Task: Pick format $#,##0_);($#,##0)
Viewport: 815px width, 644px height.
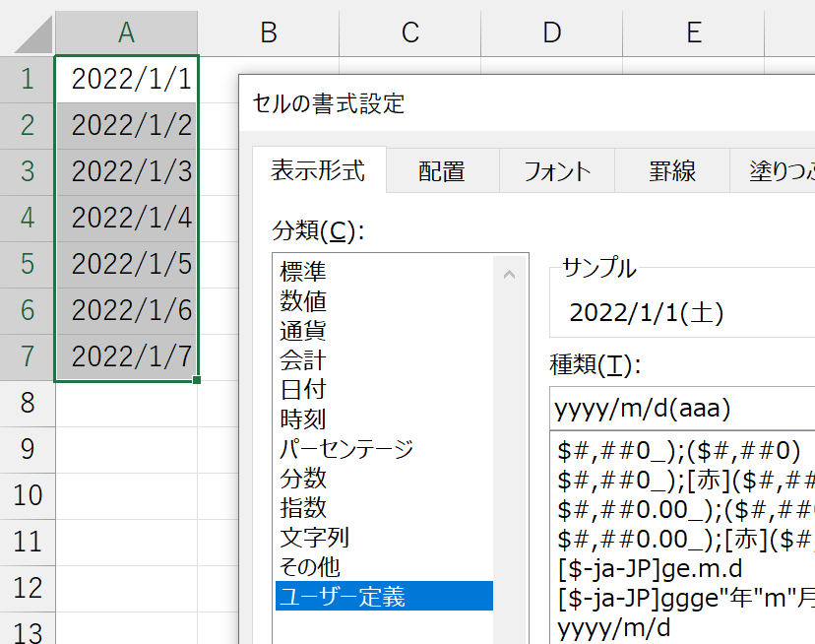Action: point(683,450)
